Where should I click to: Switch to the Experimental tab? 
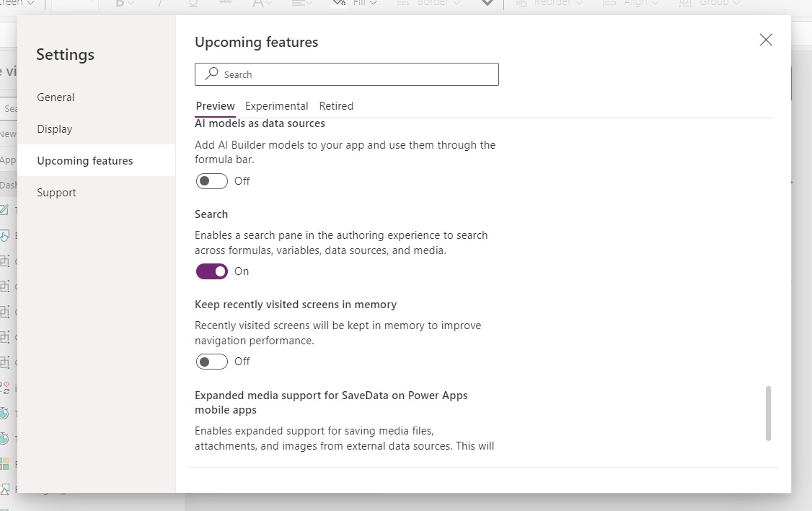coord(277,105)
